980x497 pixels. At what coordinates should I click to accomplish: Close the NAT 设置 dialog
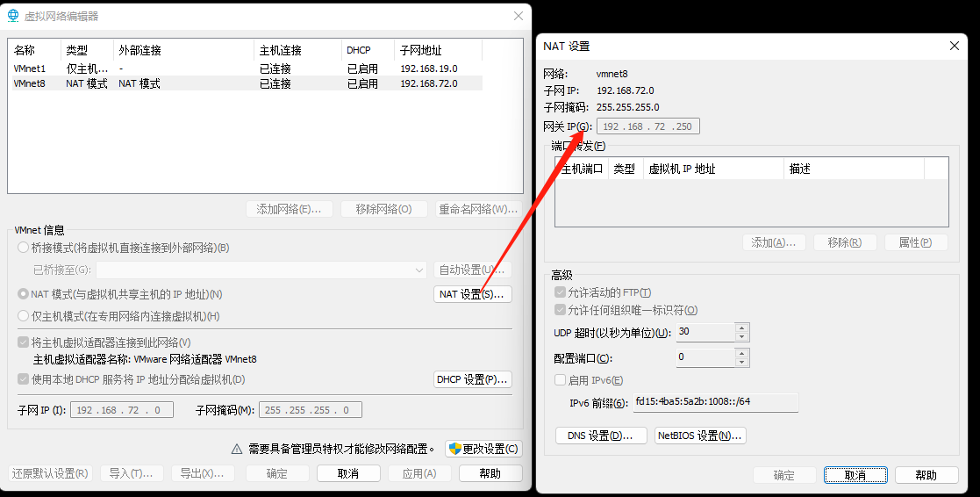coord(955,46)
